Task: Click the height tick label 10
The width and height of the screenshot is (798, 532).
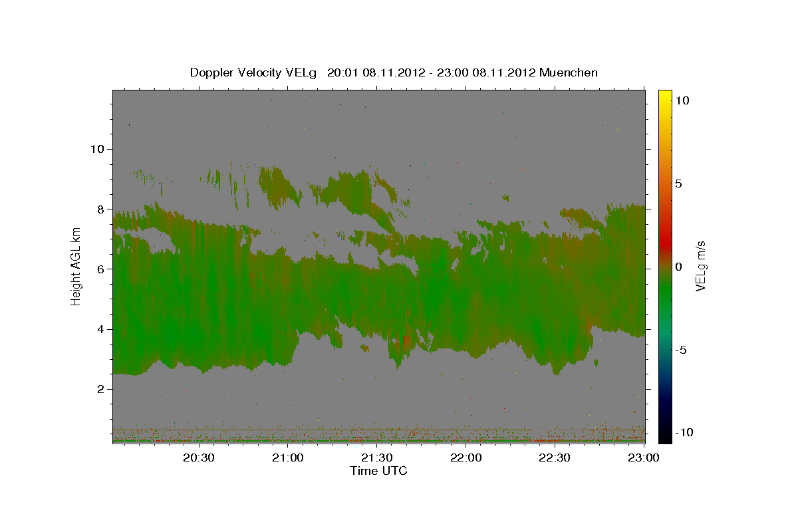Action: (x=96, y=149)
